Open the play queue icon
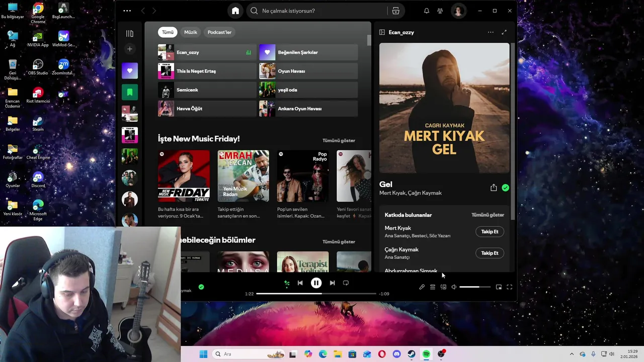 coord(432,287)
